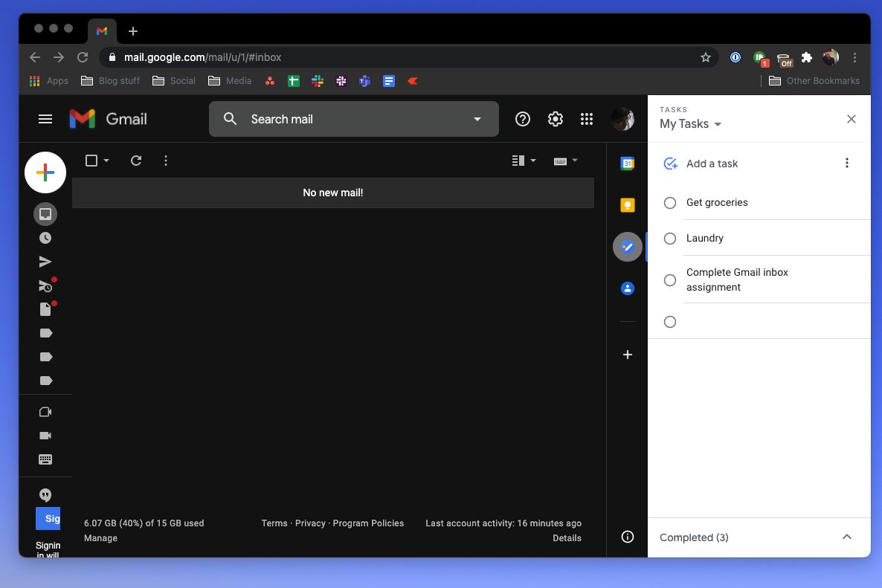Open the Inbox icon in sidebar

tap(45, 213)
